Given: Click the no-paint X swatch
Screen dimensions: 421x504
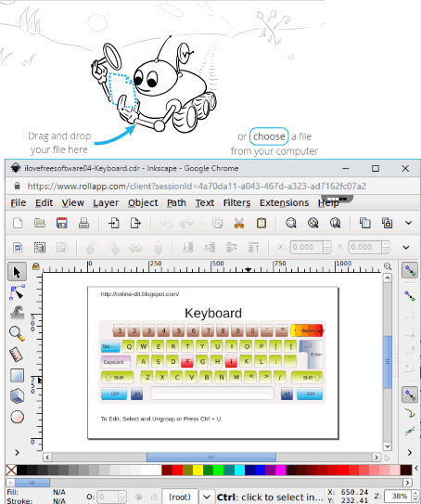Looking at the screenshot, I should tap(11, 470).
